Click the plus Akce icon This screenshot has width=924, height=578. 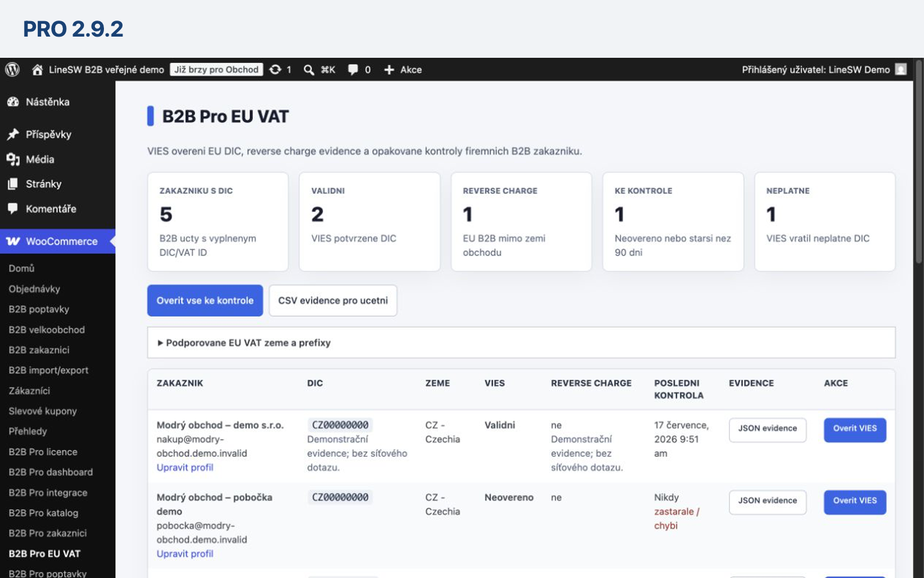[389, 69]
